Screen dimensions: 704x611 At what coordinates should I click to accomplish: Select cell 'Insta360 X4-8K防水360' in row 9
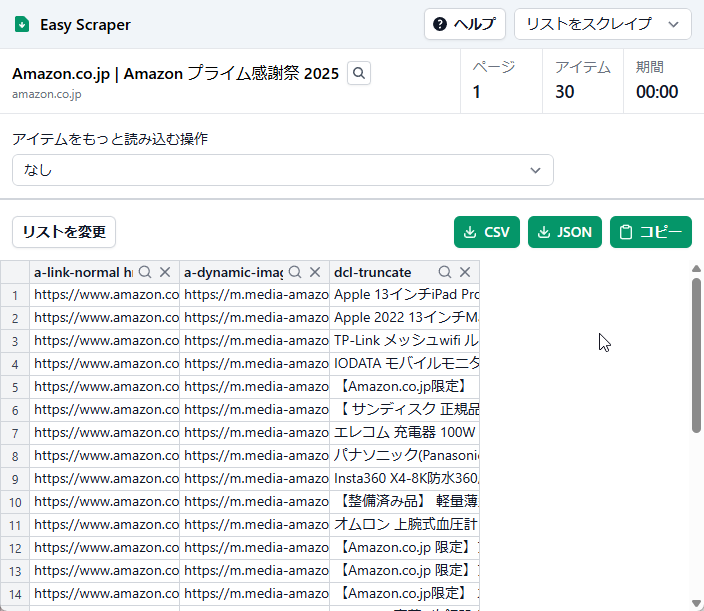[x=405, y=479]
